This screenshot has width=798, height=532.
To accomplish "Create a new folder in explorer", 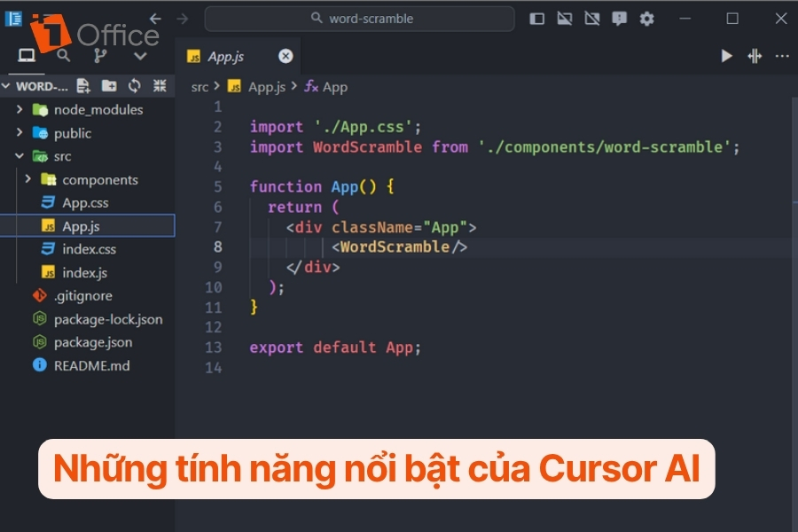I will [109, 85].
